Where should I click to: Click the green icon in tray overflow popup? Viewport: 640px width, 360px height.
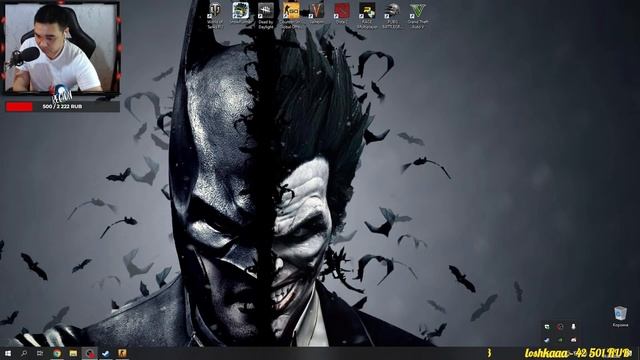coord(560,340)
